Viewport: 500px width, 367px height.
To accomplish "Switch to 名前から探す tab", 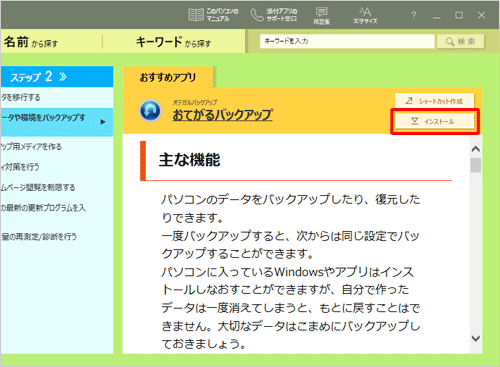I will tap(31, 42).
